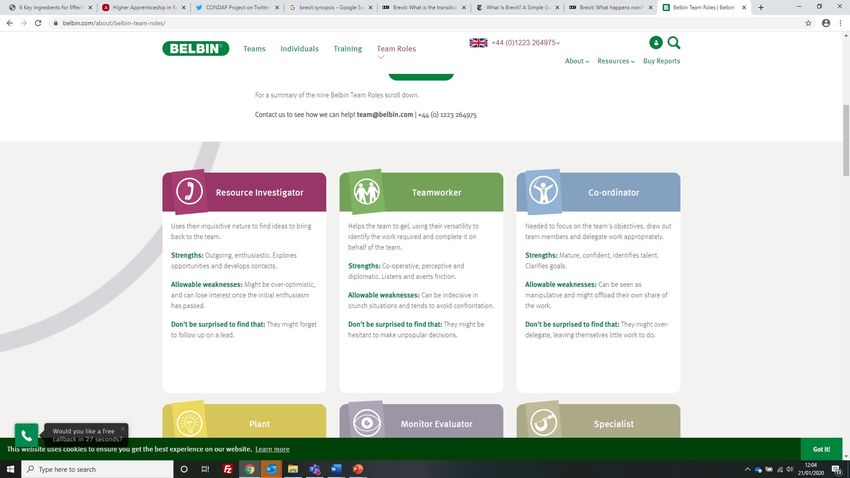Screen dimensions: 850x478
Task: Switch to the What Is Brexit tab
Action: click(x=517, y=8)
